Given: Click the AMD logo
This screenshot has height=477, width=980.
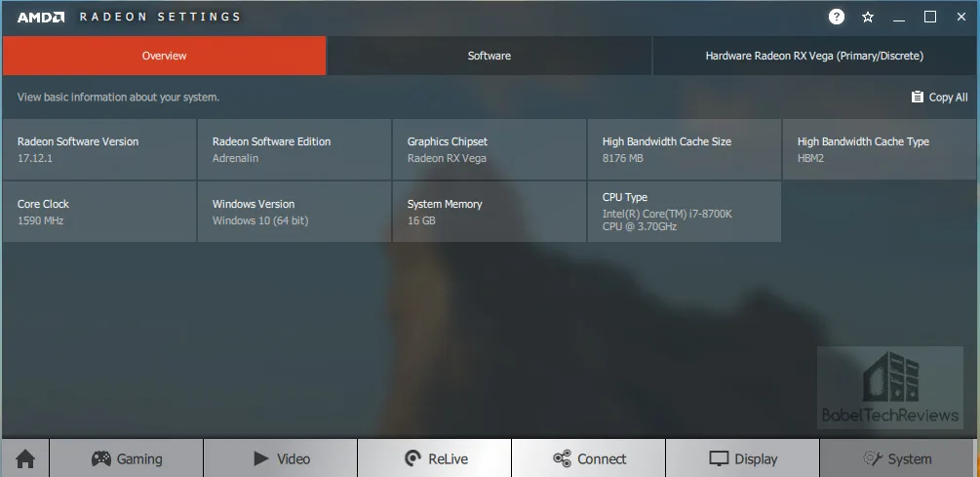Looking at the screenshot, I should 41,17.
